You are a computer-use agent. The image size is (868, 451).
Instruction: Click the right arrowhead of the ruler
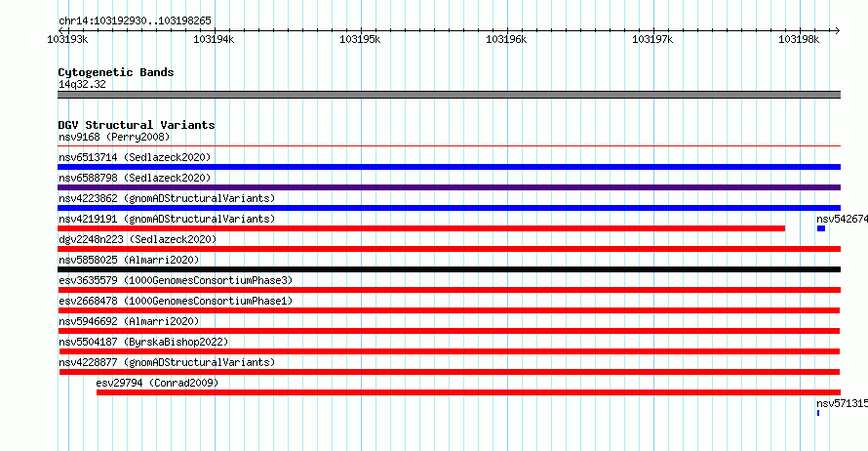[837, 30]
